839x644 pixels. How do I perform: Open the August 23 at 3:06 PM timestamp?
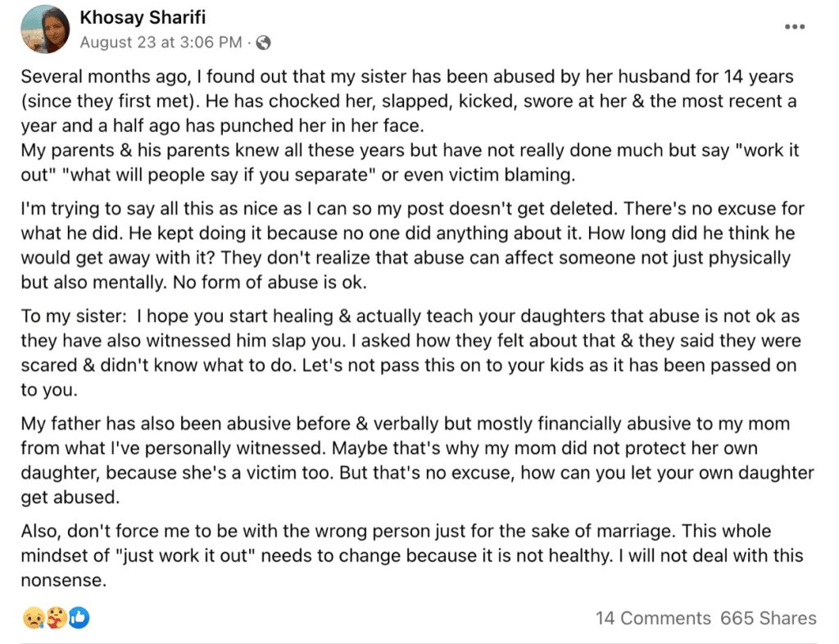click(x=161, y=42)
